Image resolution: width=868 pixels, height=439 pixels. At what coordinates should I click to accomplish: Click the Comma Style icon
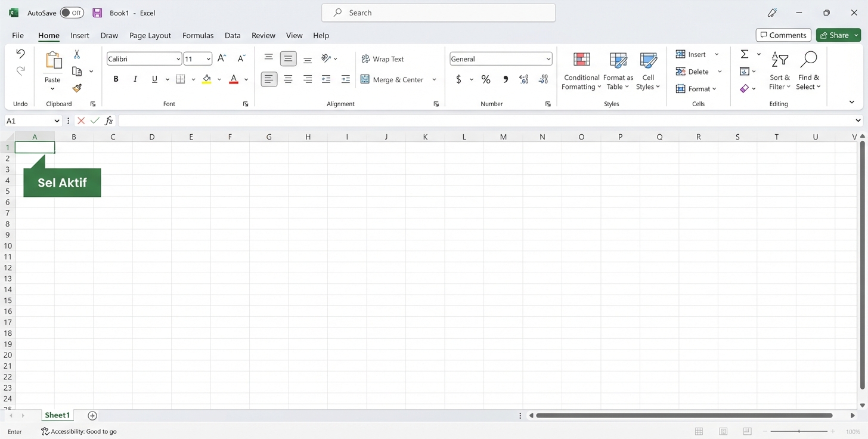click(x=505, y=79)
